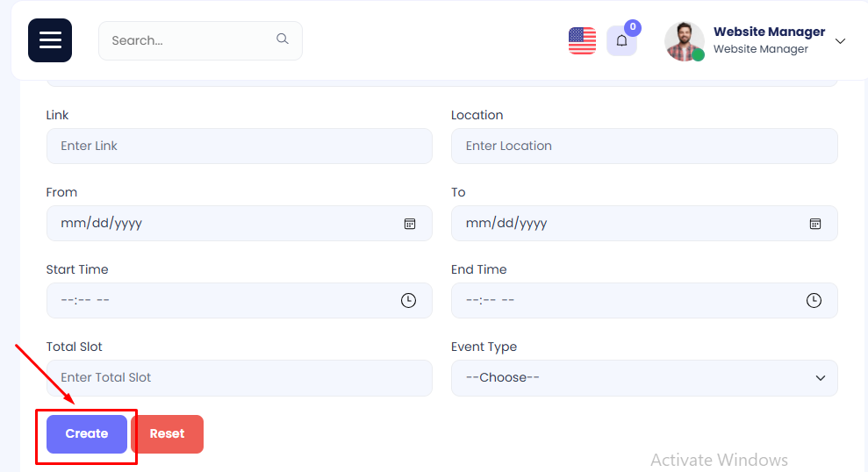Image resolution: width=868 pixels, height=472 pixels.
Task: Click the From date text field
Action: 219,224
